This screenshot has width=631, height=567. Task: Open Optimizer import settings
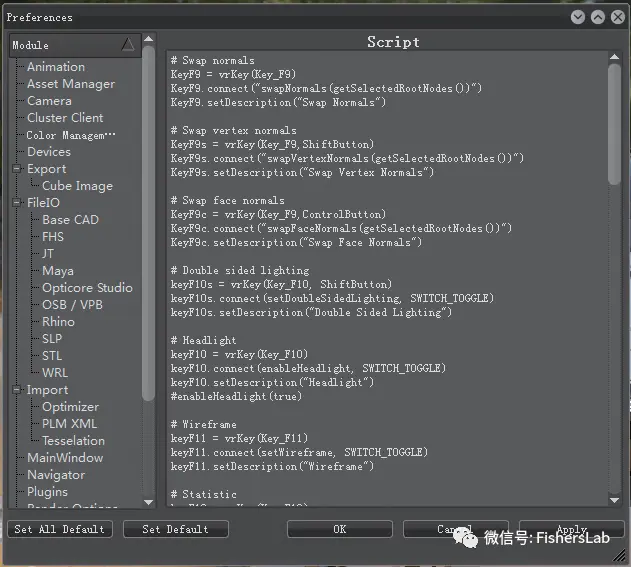(x=70, y=406)
